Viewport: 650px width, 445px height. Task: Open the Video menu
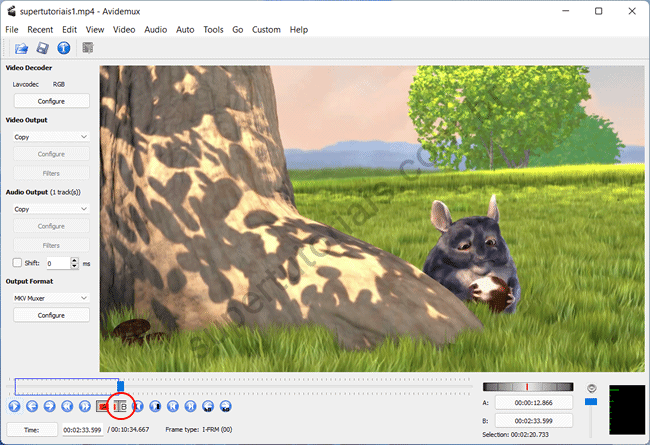pos(124,30)
